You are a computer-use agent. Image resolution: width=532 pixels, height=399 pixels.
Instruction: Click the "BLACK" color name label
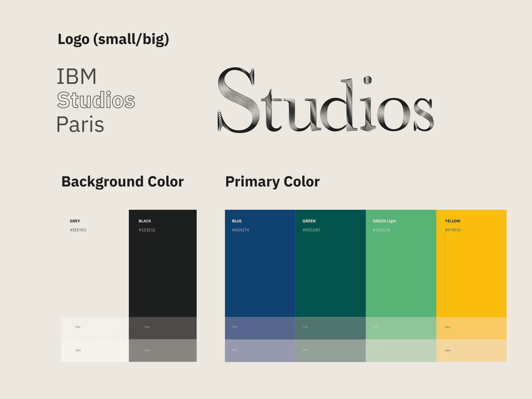pyautogui.click(x=145, y=221)
